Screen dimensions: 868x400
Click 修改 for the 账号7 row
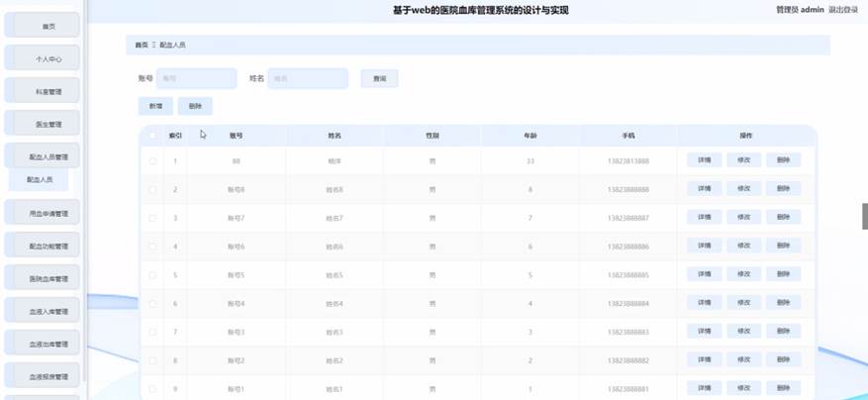(x=743, y=217)
